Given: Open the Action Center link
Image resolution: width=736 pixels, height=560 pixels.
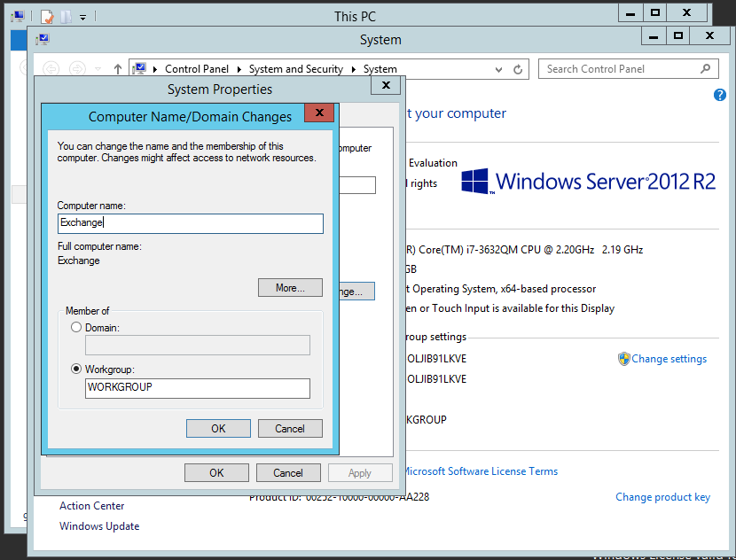Looking at the screenshot, I should point(92,506).
